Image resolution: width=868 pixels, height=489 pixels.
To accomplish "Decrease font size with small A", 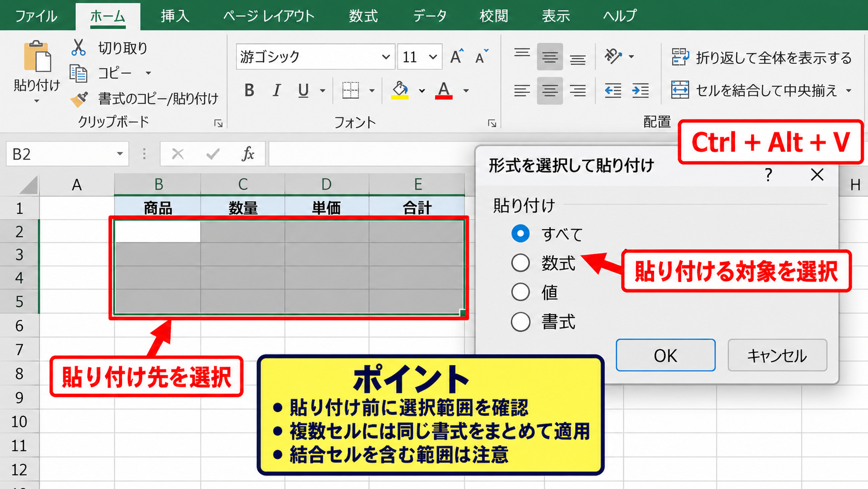I will pyautogui.click(x=481, y=56).
